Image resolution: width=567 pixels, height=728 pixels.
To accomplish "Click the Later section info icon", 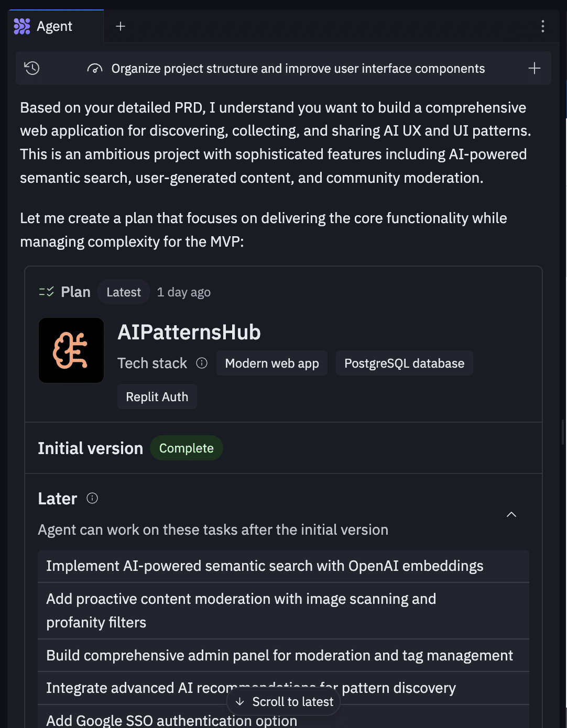I will [92, 498].
